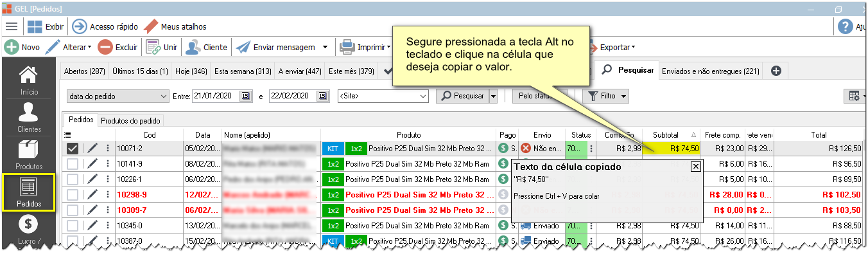This screenshot has width=868, height=256.
Task: Open calendar for start date 21/01/2020
Action: [246, 96]
